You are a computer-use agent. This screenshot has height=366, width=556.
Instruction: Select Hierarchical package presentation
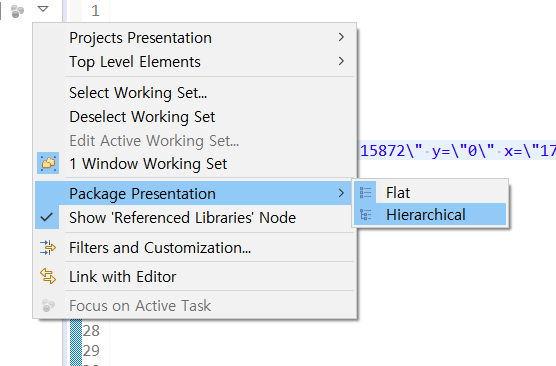[x=430, y=215]
